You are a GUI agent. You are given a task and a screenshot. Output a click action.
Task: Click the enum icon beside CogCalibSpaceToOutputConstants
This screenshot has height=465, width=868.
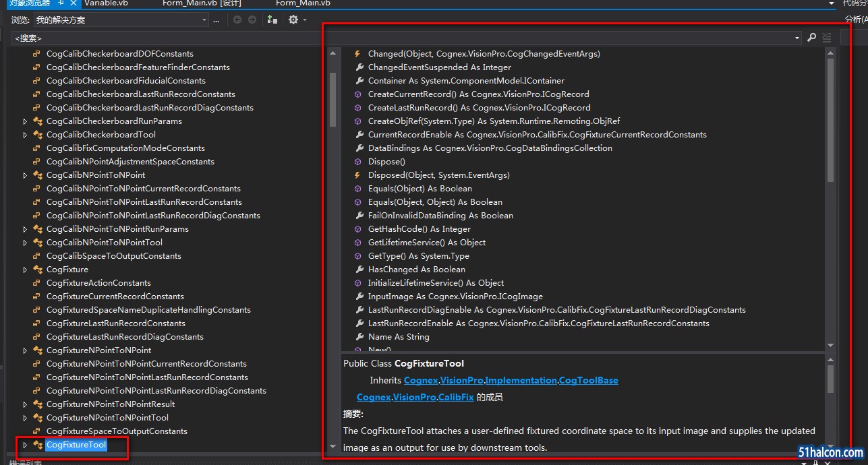36,256
